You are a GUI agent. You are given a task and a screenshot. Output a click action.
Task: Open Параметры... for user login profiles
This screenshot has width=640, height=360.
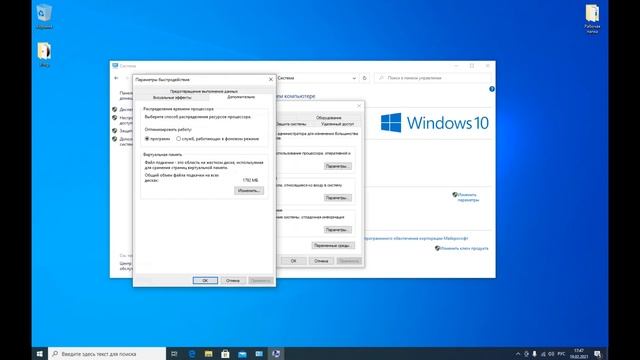pyautogui.click(x=337, y=198)
